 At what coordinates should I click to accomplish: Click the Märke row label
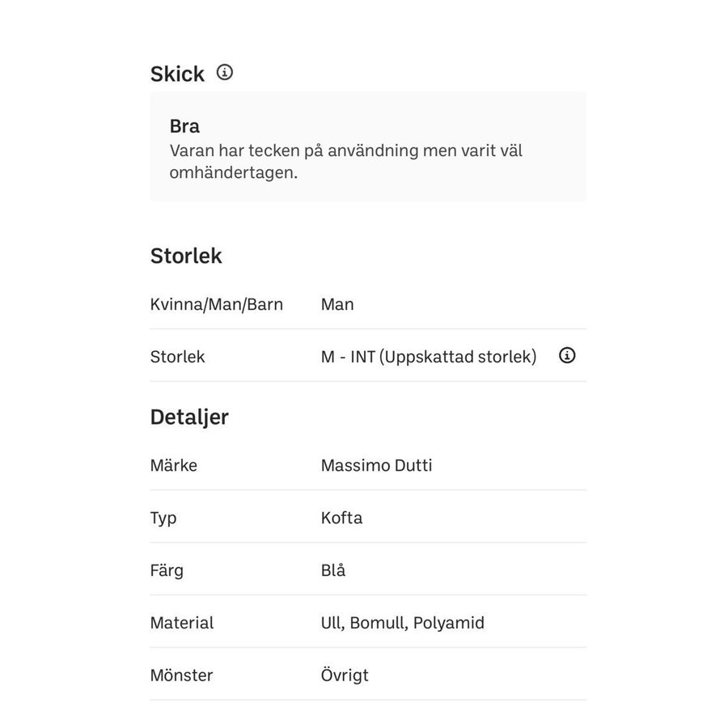173,466
